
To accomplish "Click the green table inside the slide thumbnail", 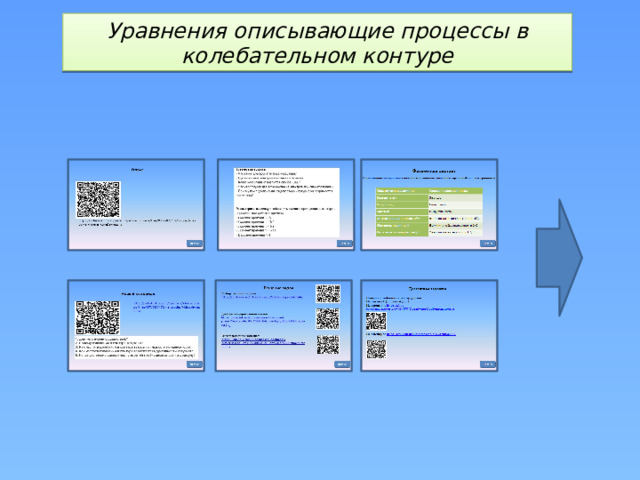I will [x=429, y=211].
